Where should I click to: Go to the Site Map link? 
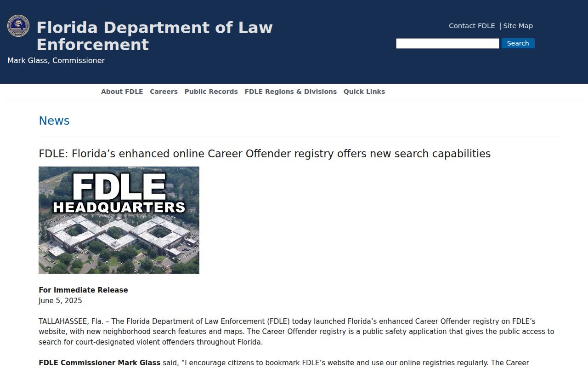click(x=518, y=26)
